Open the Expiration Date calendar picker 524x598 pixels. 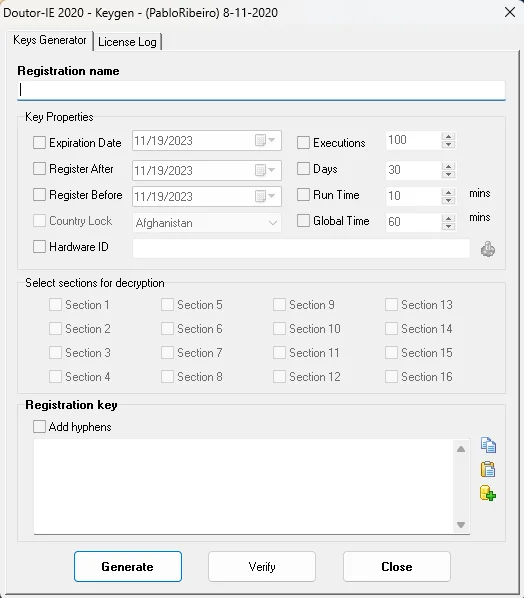(x=265, y=140)
